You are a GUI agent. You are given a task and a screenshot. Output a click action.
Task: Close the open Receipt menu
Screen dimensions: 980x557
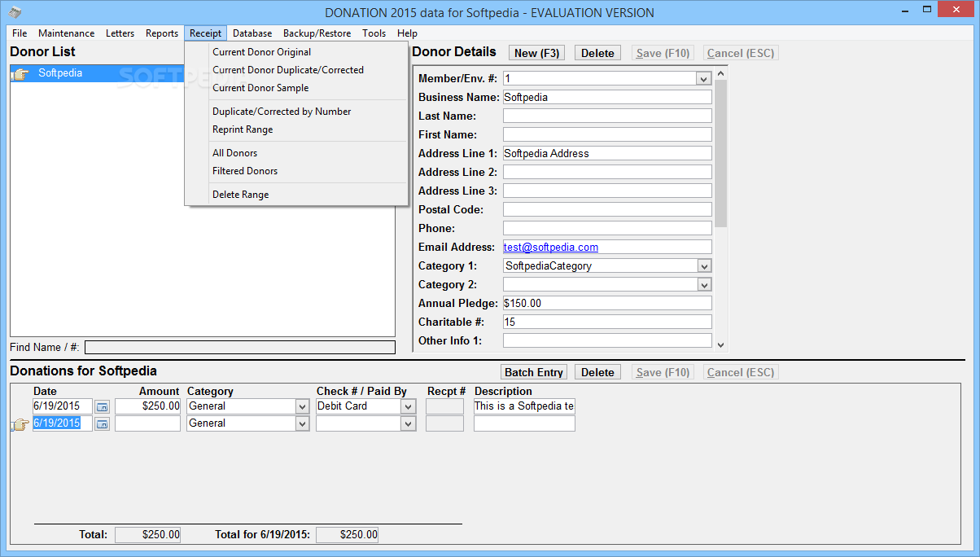206,33
